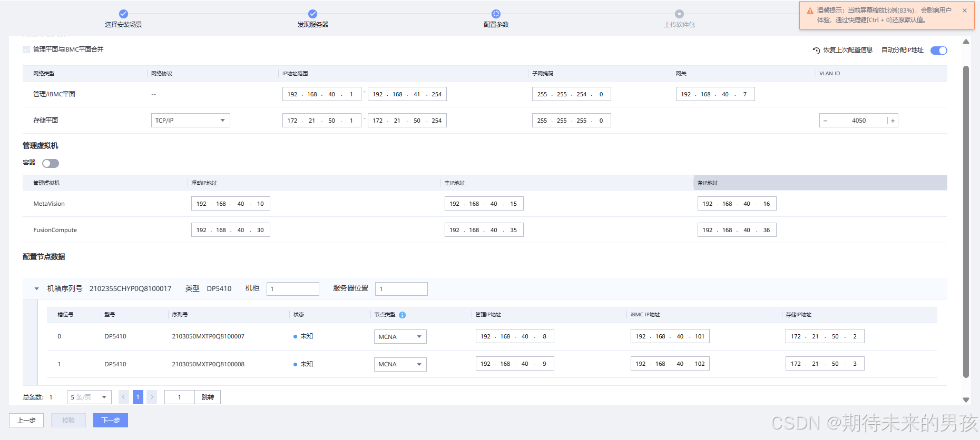
Task: Click 恢复上次配置信息 link
Action: pos(848,50)
